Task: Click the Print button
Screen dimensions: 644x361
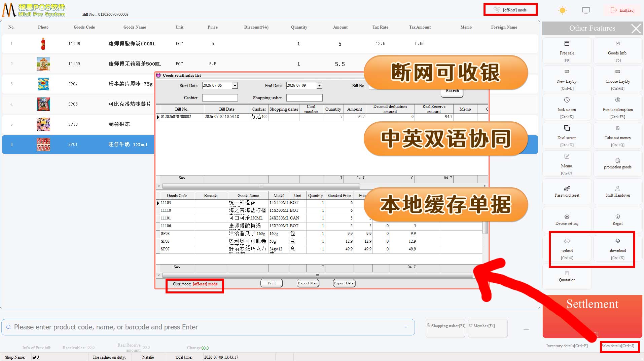Action: pos(272,283)
